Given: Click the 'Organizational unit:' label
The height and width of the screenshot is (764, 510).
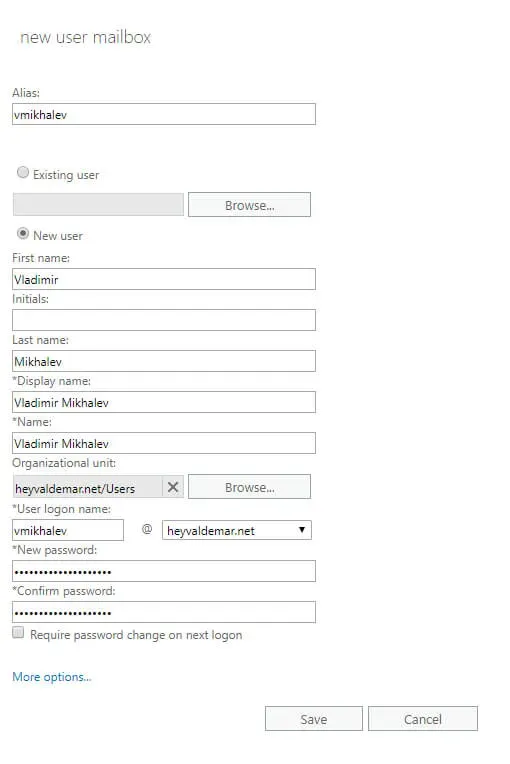Looking at the screenshot, I should (64, 463).
